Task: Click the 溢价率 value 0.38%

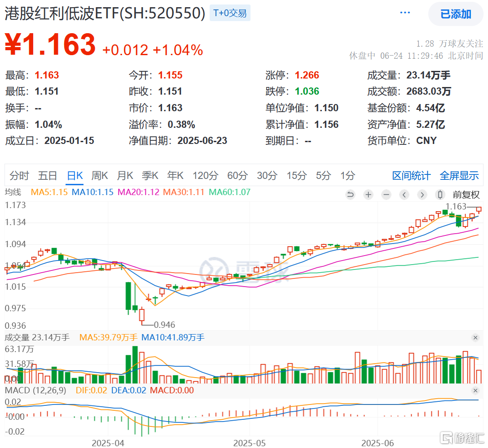Action: click(181, 125)
